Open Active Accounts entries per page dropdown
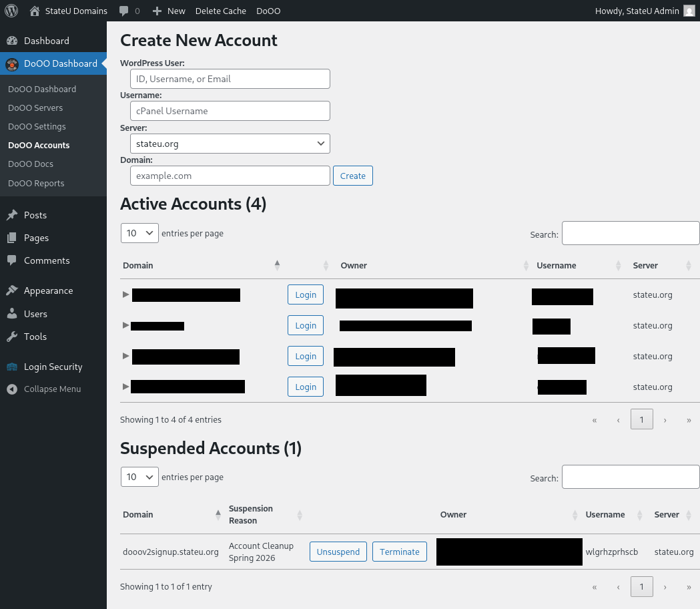This screenshot has width=700, height=609. (139, 233)
